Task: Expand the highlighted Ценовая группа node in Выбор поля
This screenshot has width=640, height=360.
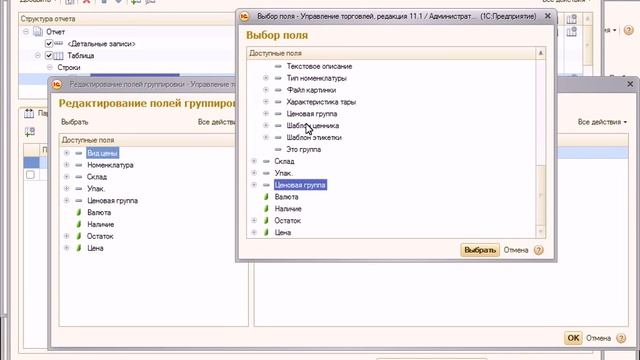Action: [x=254, y=185]
